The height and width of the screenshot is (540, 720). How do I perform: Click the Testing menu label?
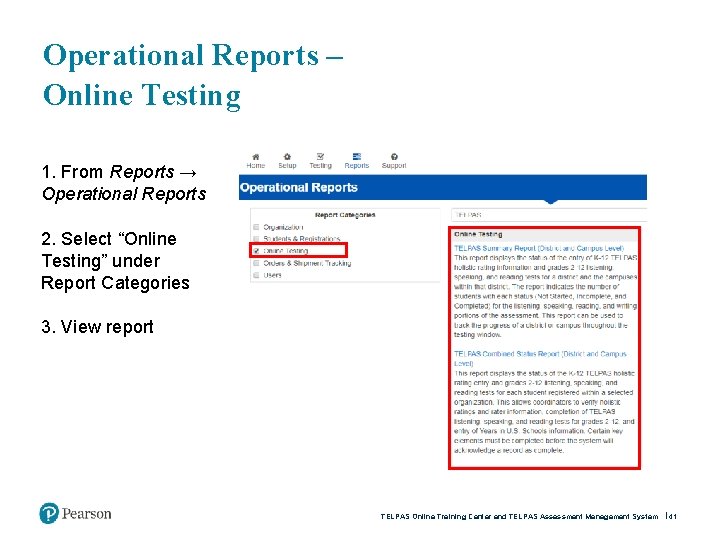click(320, 166)
